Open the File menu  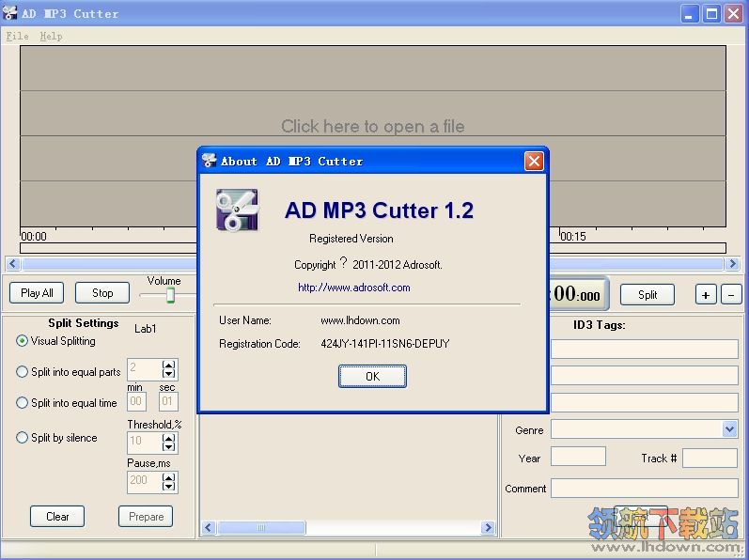tap(17, 36)
